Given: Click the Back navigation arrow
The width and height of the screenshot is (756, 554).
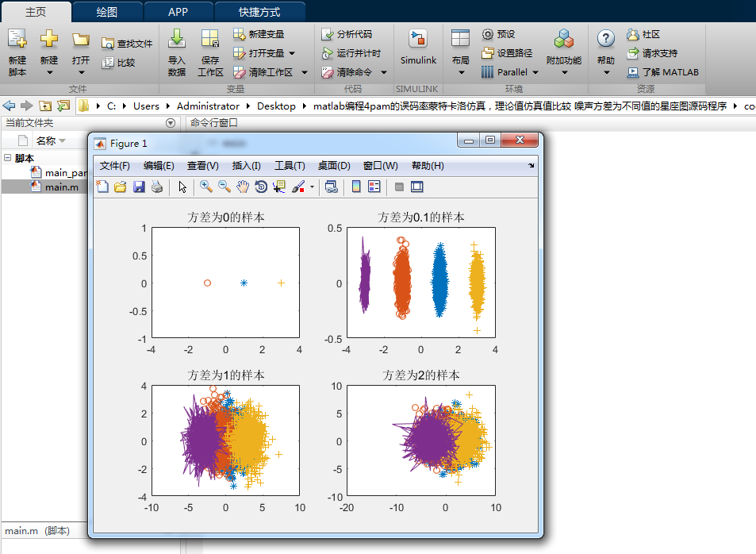Looking at the screenshot, I should point(10,106).
